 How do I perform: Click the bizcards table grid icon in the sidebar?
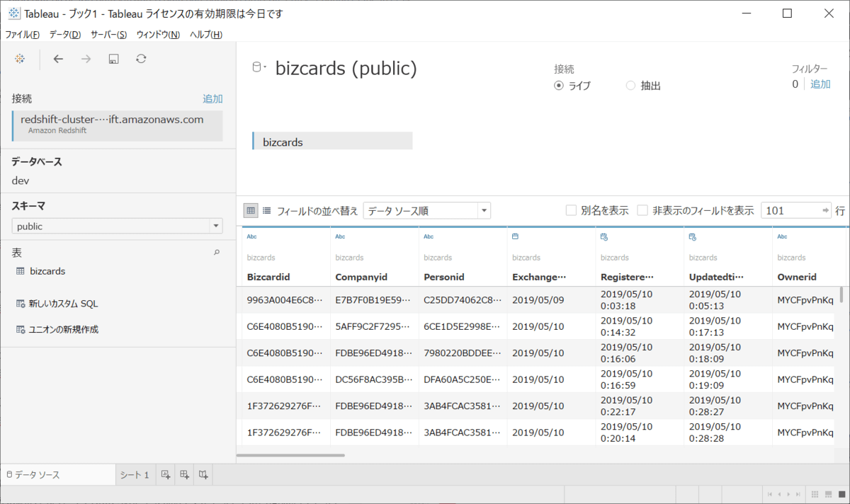[x=21, y=271]
